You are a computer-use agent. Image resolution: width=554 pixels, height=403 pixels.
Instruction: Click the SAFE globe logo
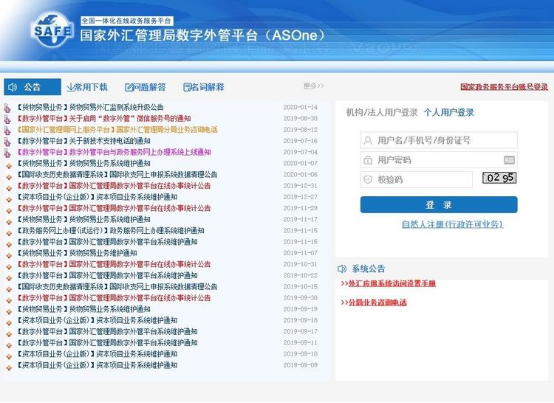(x=52, y=30)
